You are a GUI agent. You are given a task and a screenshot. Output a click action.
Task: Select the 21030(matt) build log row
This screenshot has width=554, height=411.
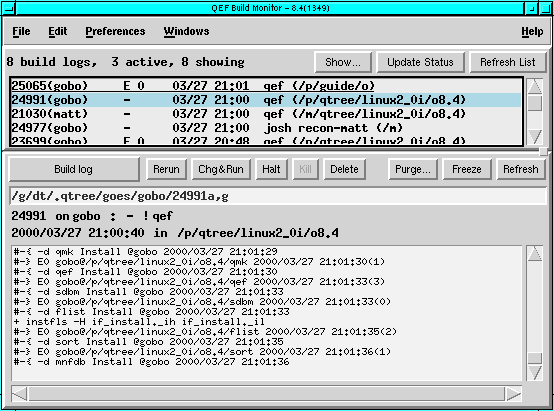click(266, 114)
